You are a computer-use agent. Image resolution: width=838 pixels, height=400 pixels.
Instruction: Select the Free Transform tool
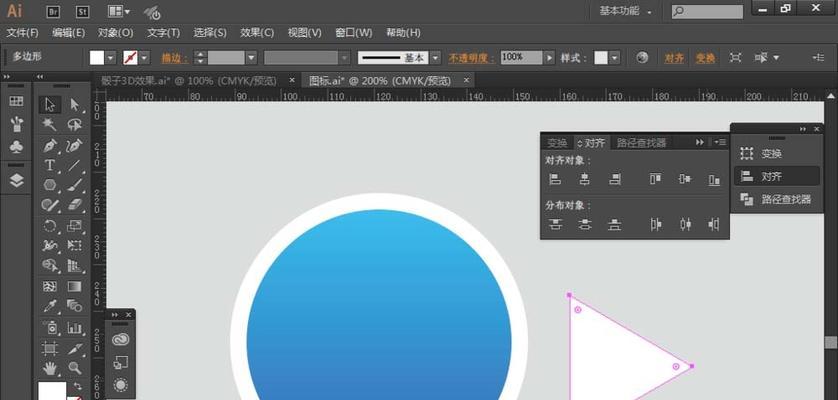(74, 245)
